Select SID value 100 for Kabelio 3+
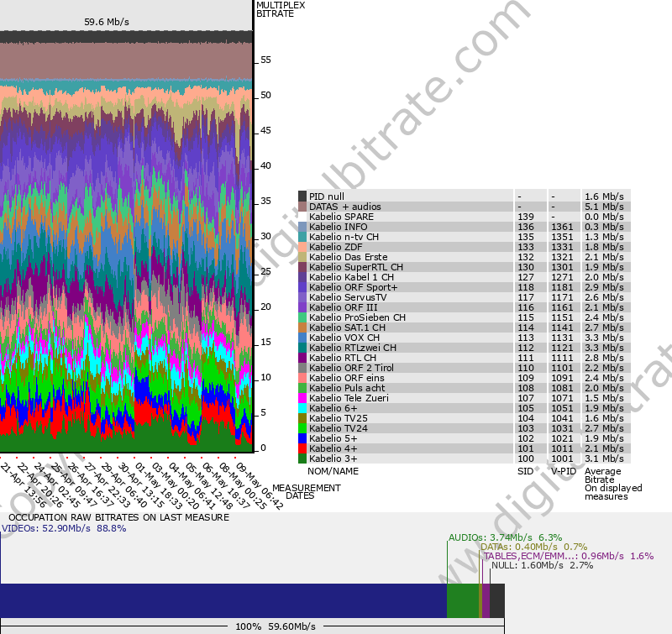 [526, 458]
